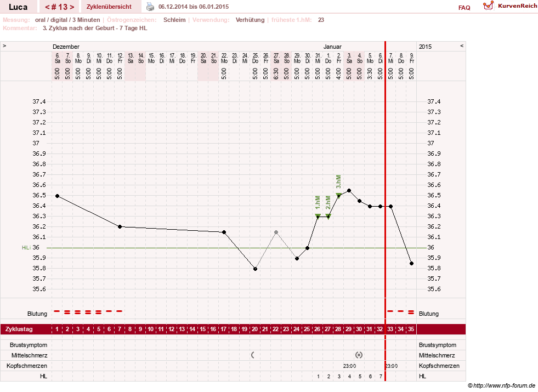This screenshot has height=392, width=538.
Task: Click the HL day 7 number
Action: pos(381,376)
